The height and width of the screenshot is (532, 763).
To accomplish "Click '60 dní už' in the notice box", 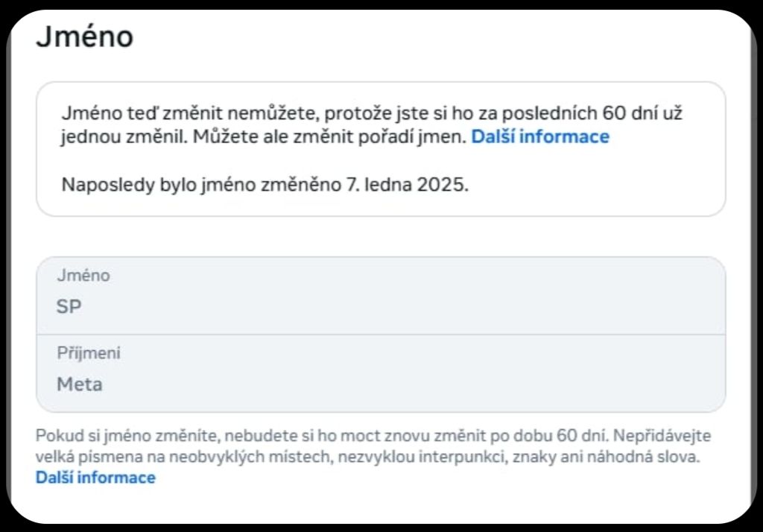I will pyautogui.click(x=642, y=113).
